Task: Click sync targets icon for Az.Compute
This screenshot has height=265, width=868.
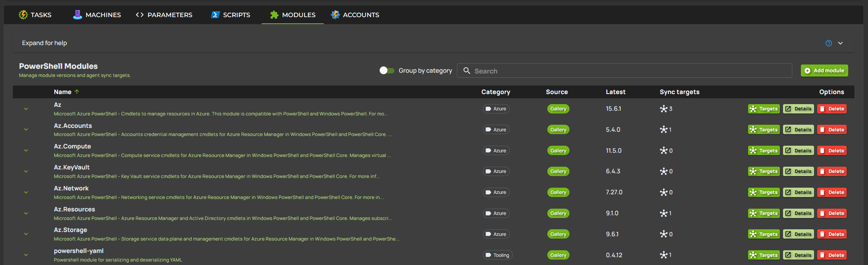Action: (664, 150)
